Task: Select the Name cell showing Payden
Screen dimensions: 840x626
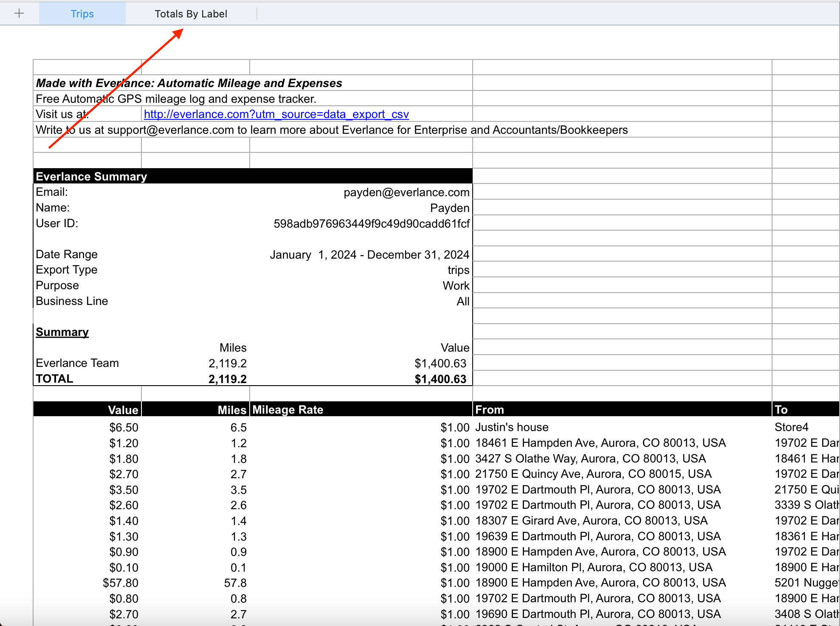Action: 449,207
